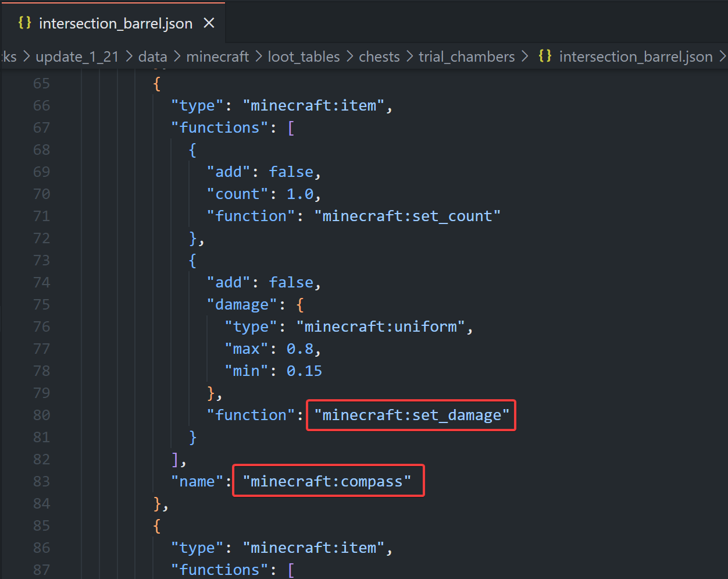Screen dimensions: 728x579
Task: Open the loot_tables breadcrumb dropdown
Action: (x=304, y=56)
